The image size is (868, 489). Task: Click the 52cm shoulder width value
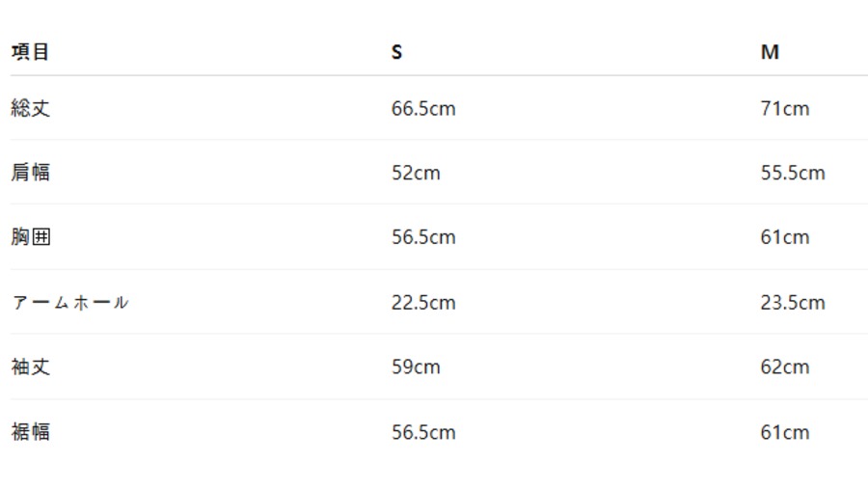[x=416, y=173]
